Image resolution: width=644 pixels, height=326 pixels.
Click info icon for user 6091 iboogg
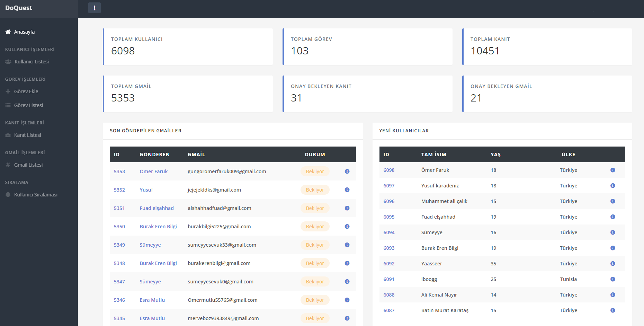coord(612,279)
